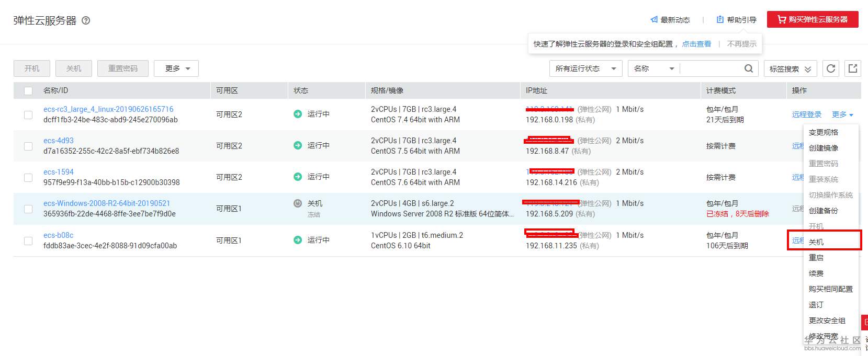Select 关机 in the dropdown menu
This screenshot has width=868, height=356.
(816, 242)
